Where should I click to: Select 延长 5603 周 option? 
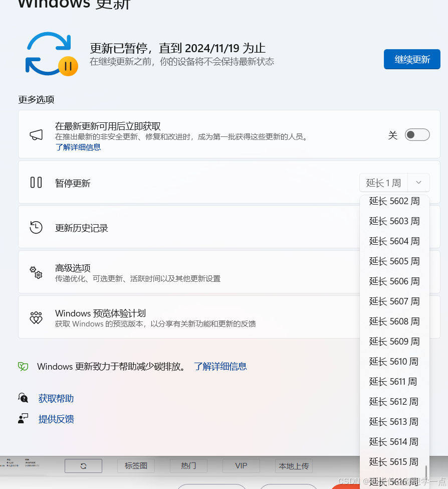point(394,221)
